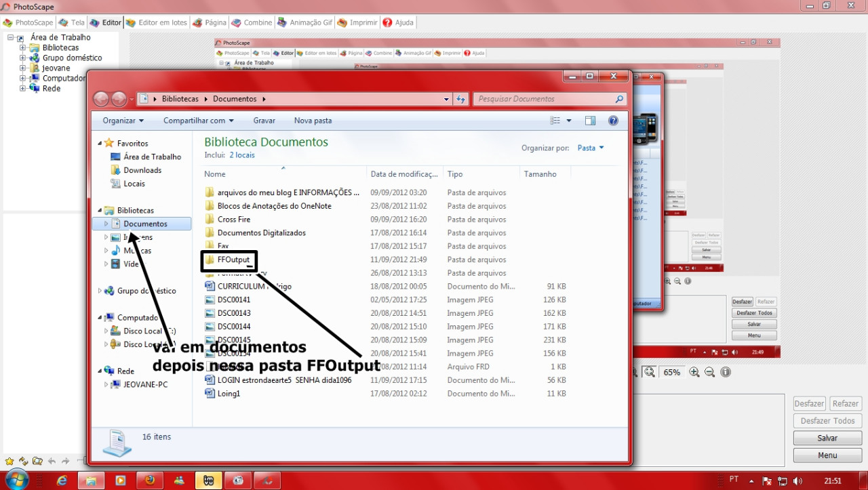The image size is (868, 490).
Task: Open Firefox from the taskbar
Action: click(149, 480)
